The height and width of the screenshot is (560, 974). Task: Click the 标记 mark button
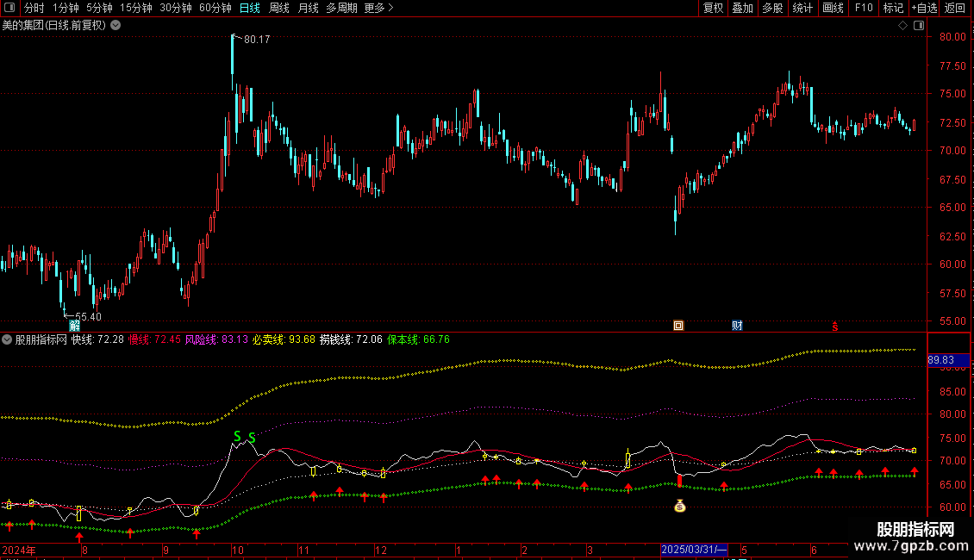893,8
